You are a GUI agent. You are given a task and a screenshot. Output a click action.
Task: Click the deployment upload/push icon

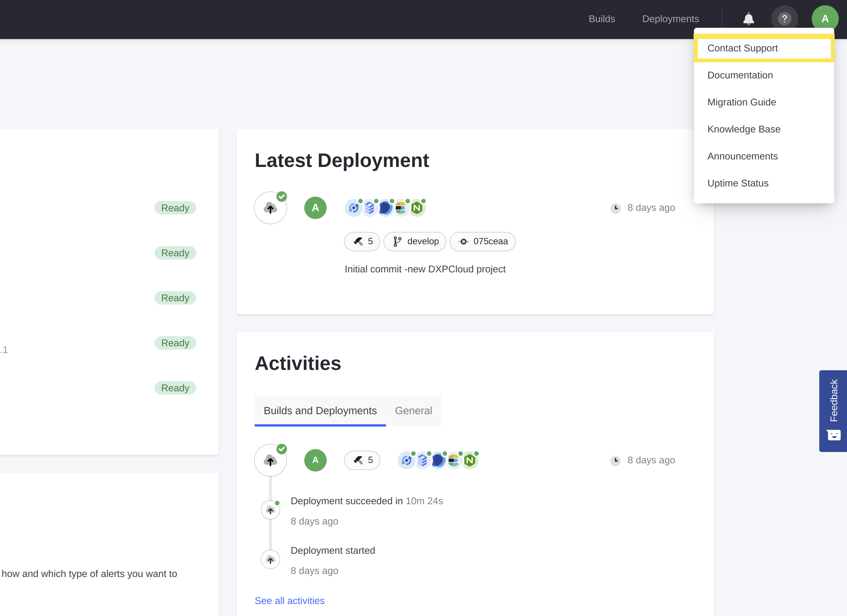coord(271,208)
